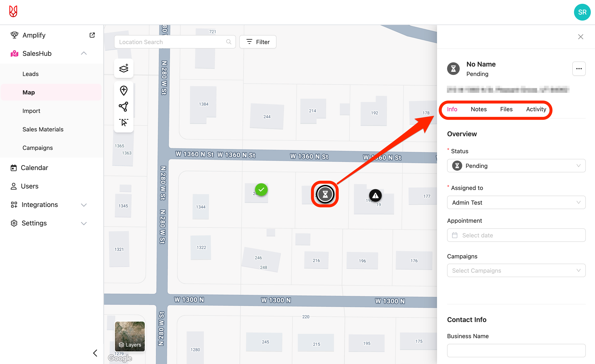The width and height of the screenshot is (595, 364).
Task: Open Amplify external link icon
Action: pyautogui.click(x=92, y=35)
